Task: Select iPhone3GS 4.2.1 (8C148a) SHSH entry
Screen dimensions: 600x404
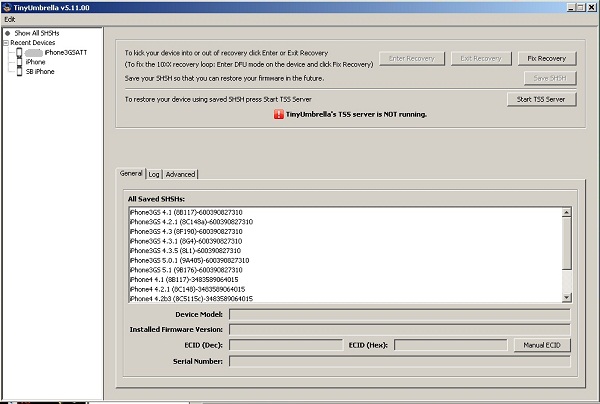Action: (191, 222)
